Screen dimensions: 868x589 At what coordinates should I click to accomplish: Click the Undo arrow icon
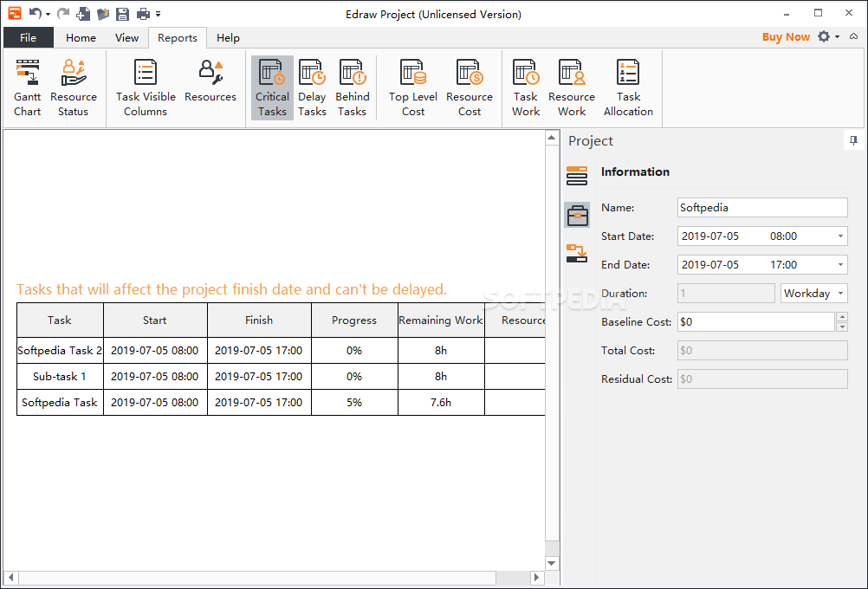pos(35,13)
